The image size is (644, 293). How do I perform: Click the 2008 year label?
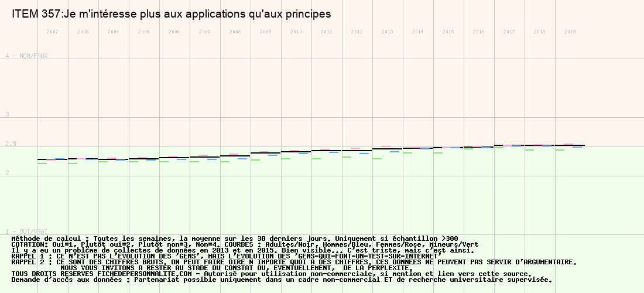[x=235, y=32]
